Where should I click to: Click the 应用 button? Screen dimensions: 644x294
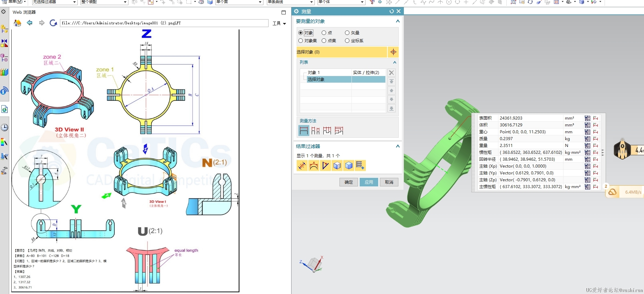pyautogui.click(x=369, y=182)
